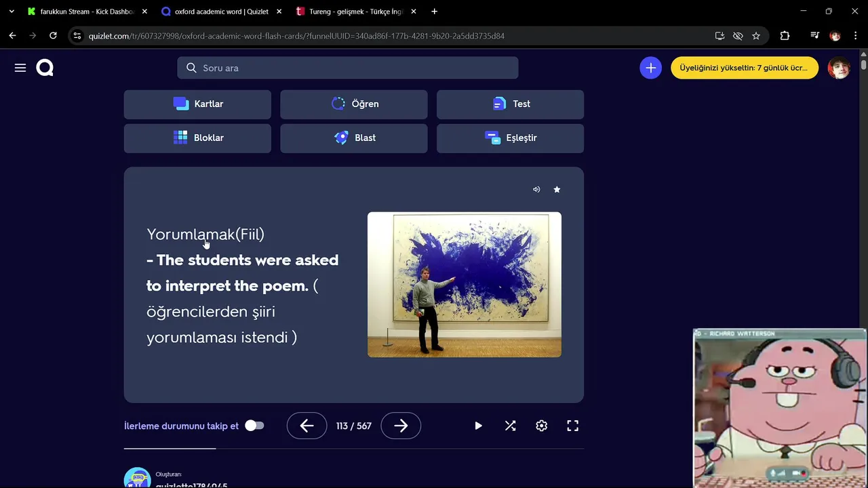Click the crossed-eye icon in the address bar

(x=738, y=36)
